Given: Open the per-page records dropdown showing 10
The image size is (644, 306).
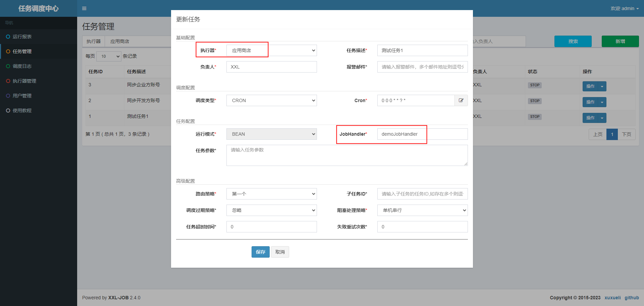Looking at the screenshot, I should (x=109, y=56).
